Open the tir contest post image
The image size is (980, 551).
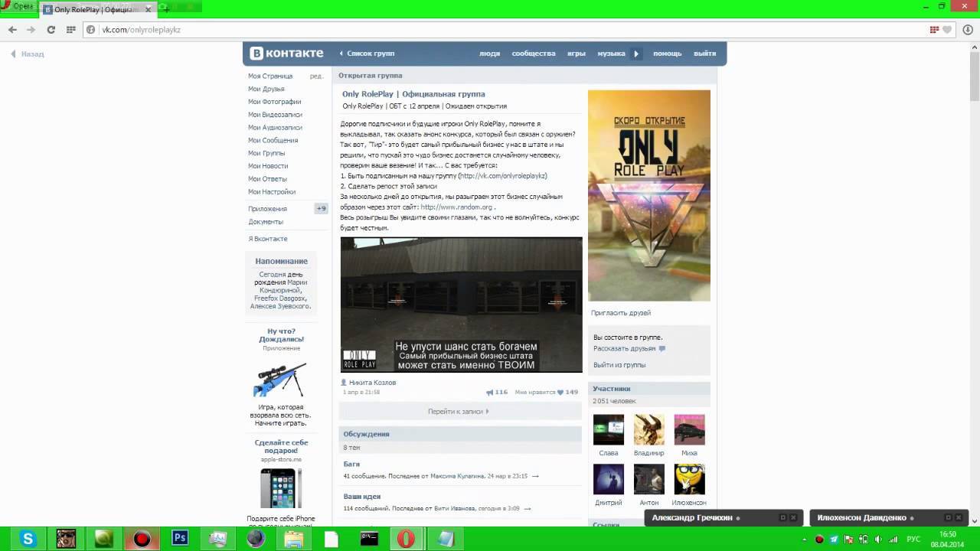pos(461,305)
